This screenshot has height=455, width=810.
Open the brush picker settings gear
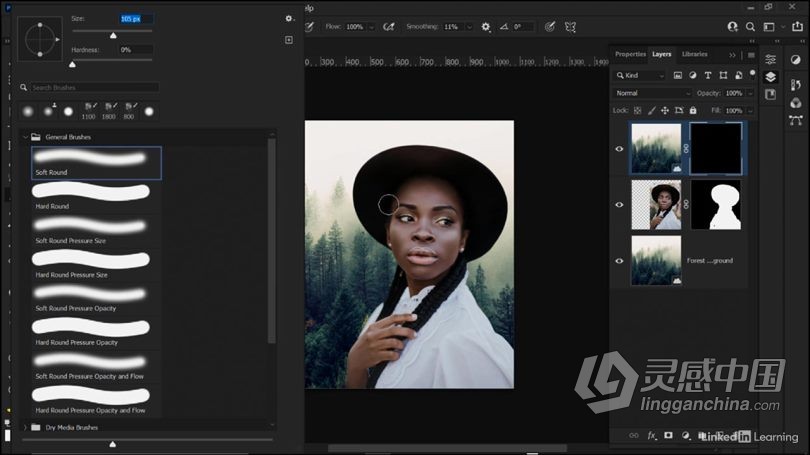click(x=289, y=18)
